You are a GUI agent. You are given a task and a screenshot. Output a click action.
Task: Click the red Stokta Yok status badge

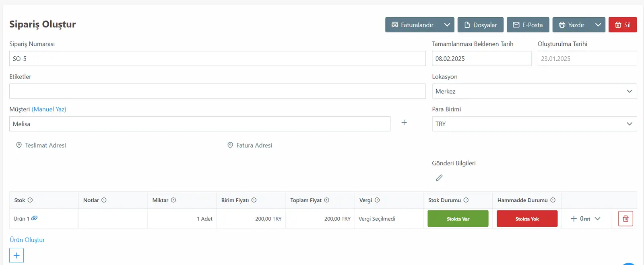click(x=527, y=219)
